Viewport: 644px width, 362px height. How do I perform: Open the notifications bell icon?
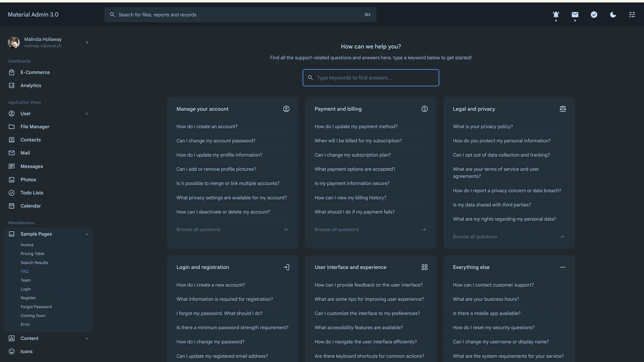point(556,14)
